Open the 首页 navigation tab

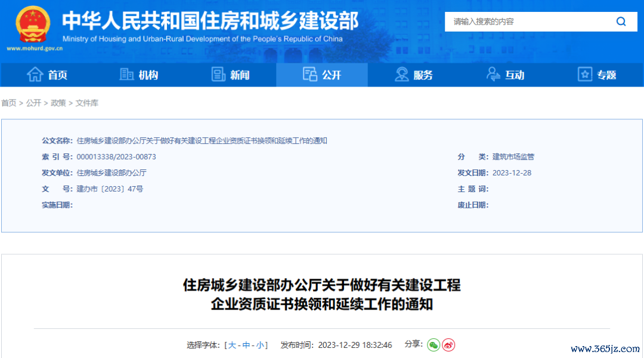pyautogui.click(x=47, y=75)
